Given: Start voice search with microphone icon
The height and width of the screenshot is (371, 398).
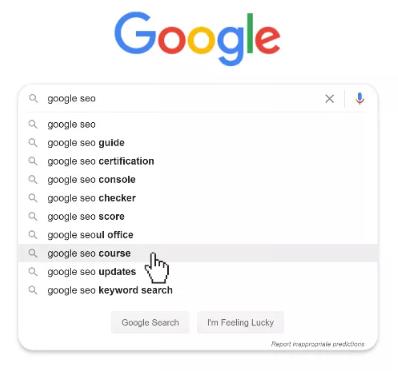Looking at the screenshot, I should tap(359, 99).
